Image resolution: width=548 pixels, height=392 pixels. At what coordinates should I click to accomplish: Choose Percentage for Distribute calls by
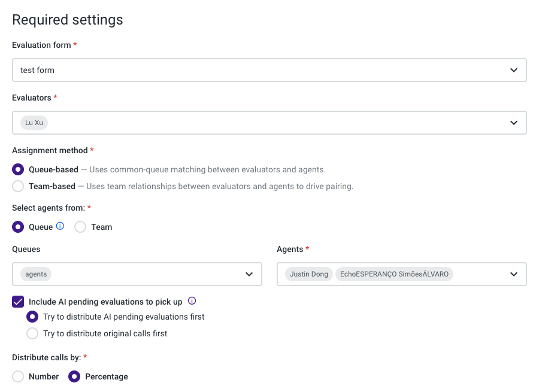pyautogui.click(x=74, y=376)
